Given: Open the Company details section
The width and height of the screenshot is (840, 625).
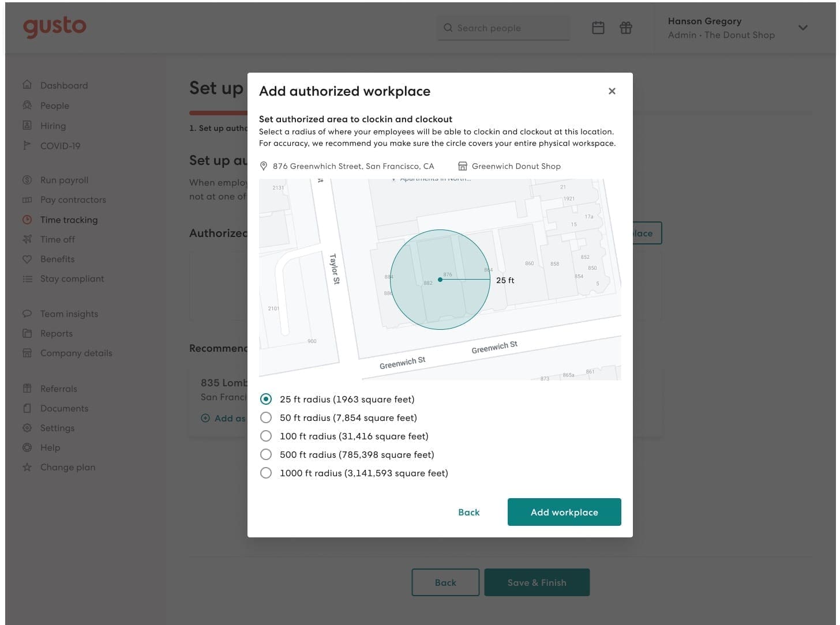Looking at the screenshot, I should [27, 352].
